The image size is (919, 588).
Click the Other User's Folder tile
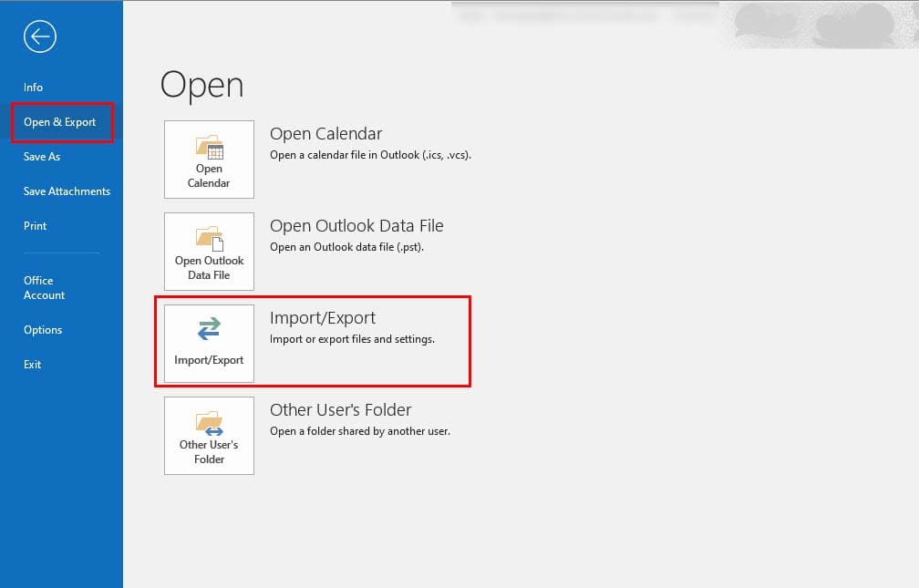coord(210,436)
